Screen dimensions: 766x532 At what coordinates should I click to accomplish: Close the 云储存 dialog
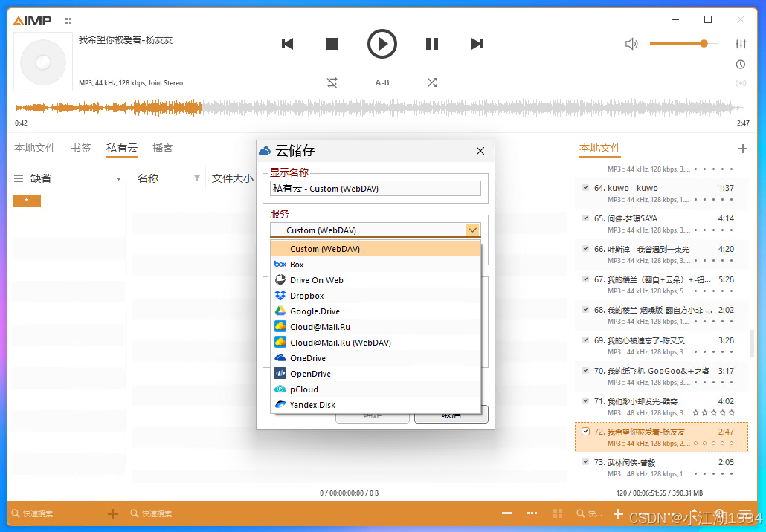coord(480,151)
